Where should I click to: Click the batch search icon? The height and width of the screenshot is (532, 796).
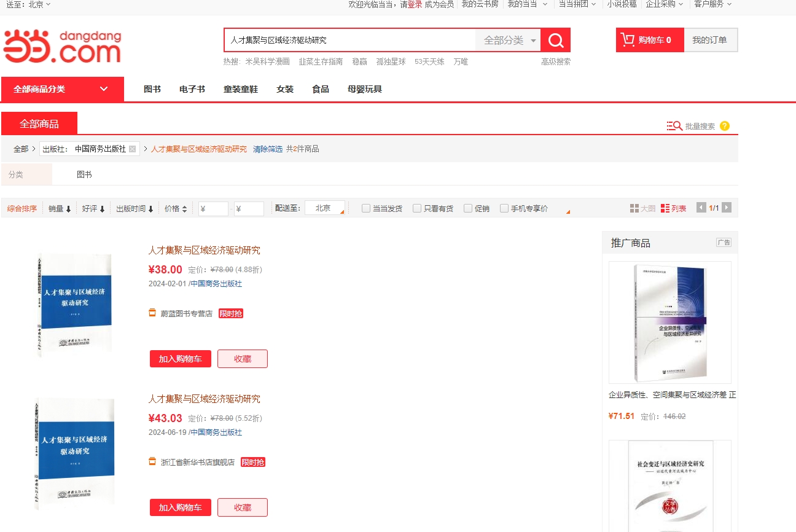click(674, 126)
